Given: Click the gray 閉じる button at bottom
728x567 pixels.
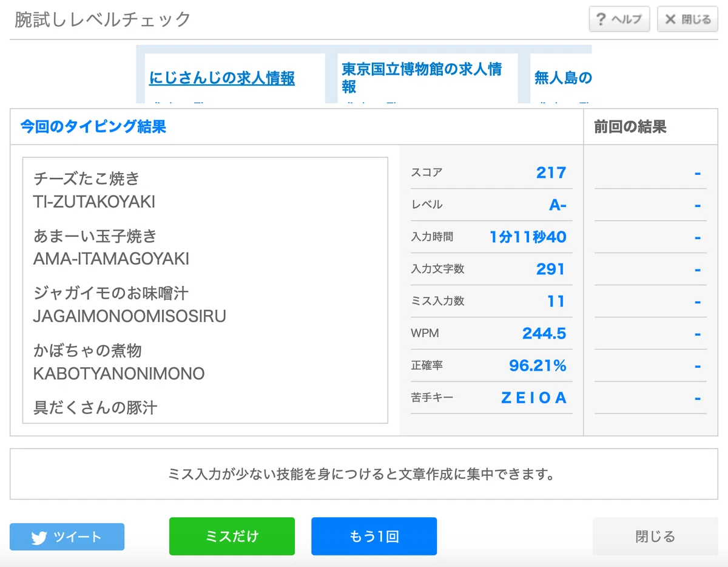Looking at the screenshot, I should (x=655, y=537).
